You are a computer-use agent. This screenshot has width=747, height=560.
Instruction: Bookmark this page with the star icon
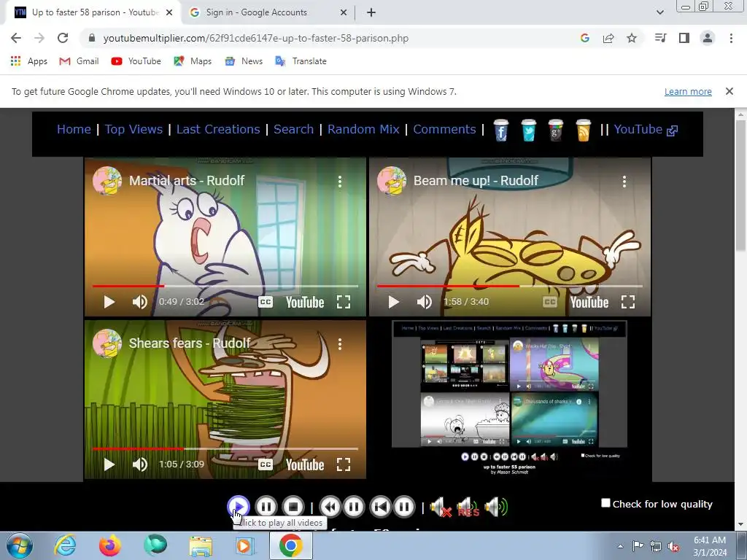pos(632,38)
